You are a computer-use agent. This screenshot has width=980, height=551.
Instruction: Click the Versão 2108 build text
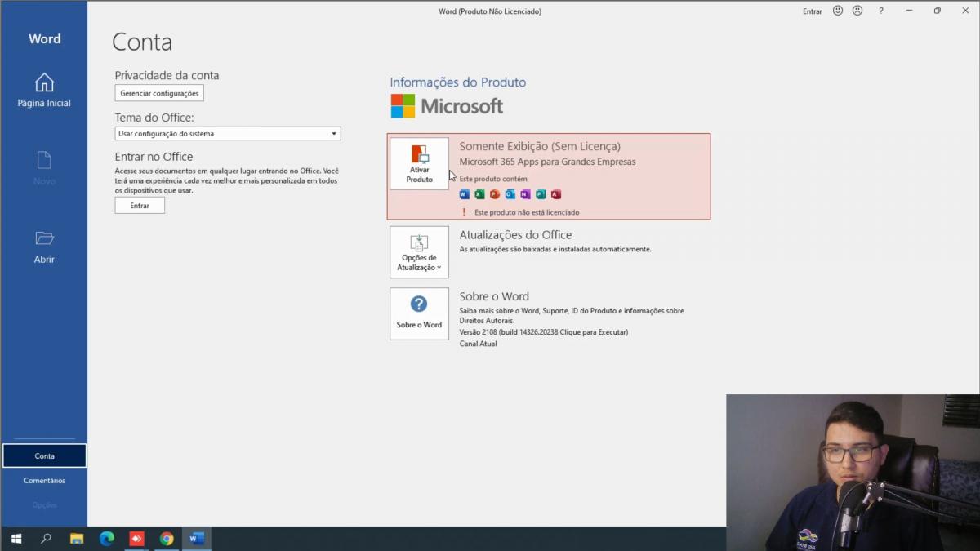(x=544, y=332)
